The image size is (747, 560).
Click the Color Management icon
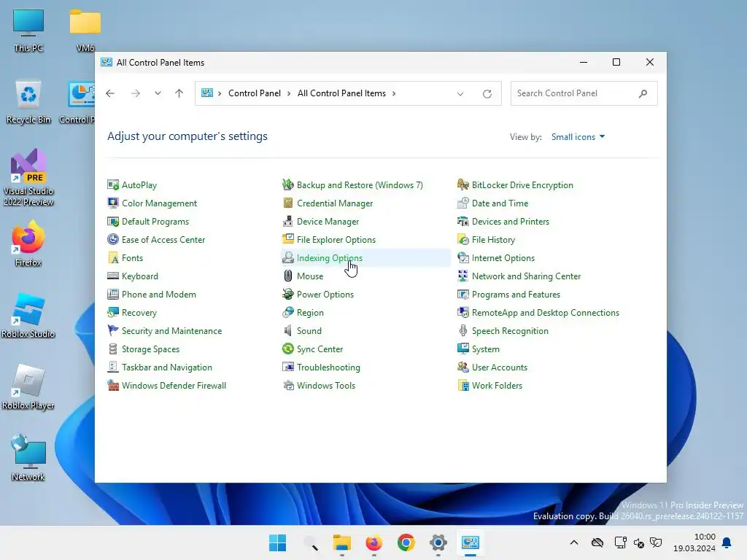113,203
